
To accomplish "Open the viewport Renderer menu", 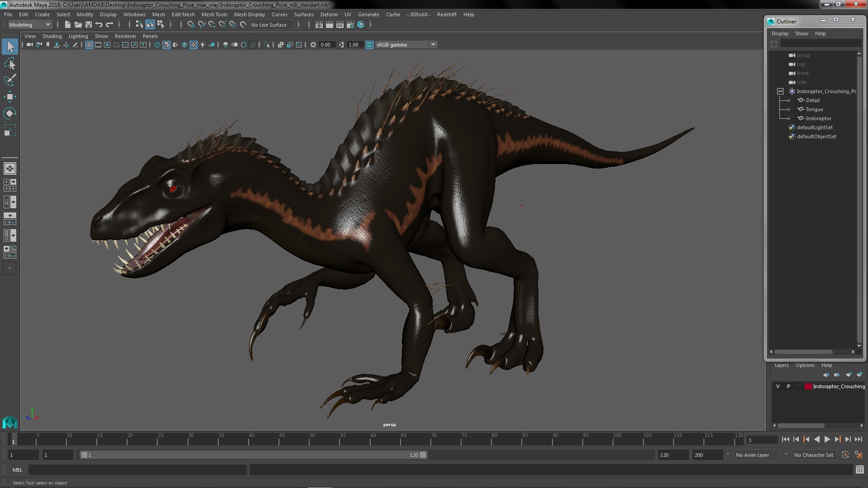I will click(125, 36).
